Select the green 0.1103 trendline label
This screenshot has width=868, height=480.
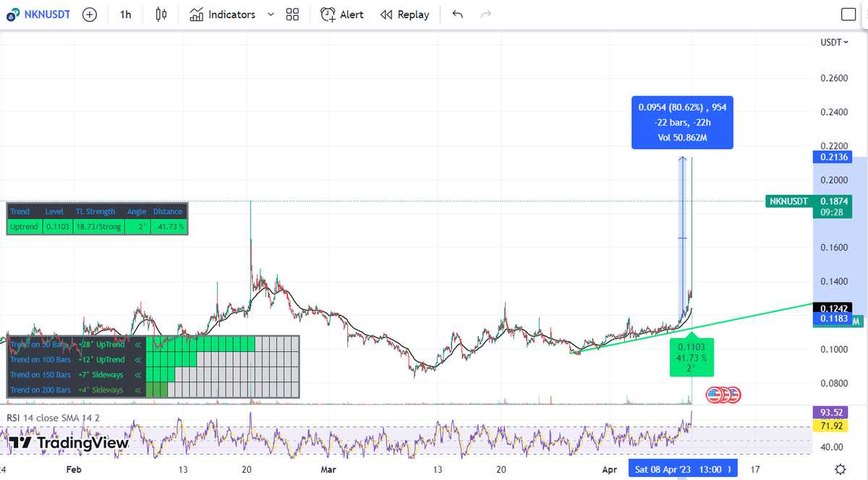pyautogui.click(x=691, y=357)
